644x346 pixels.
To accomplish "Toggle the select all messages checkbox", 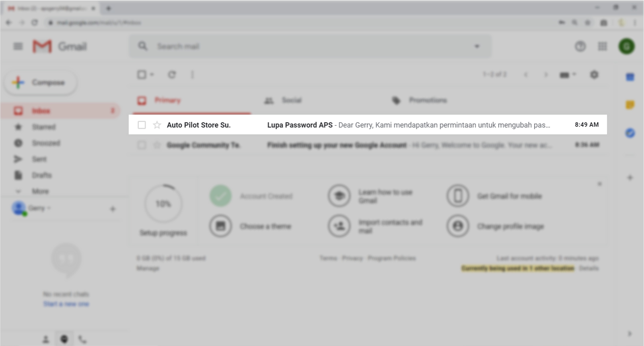I will click(x=142, y=75).
